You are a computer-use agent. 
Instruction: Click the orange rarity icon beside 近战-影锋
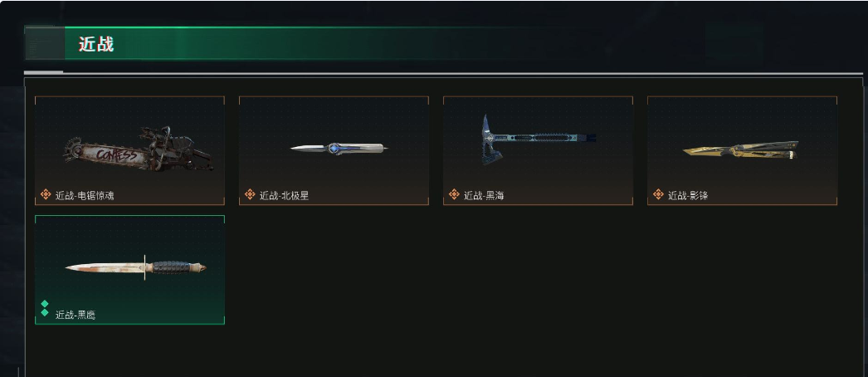tap(659, 194)
